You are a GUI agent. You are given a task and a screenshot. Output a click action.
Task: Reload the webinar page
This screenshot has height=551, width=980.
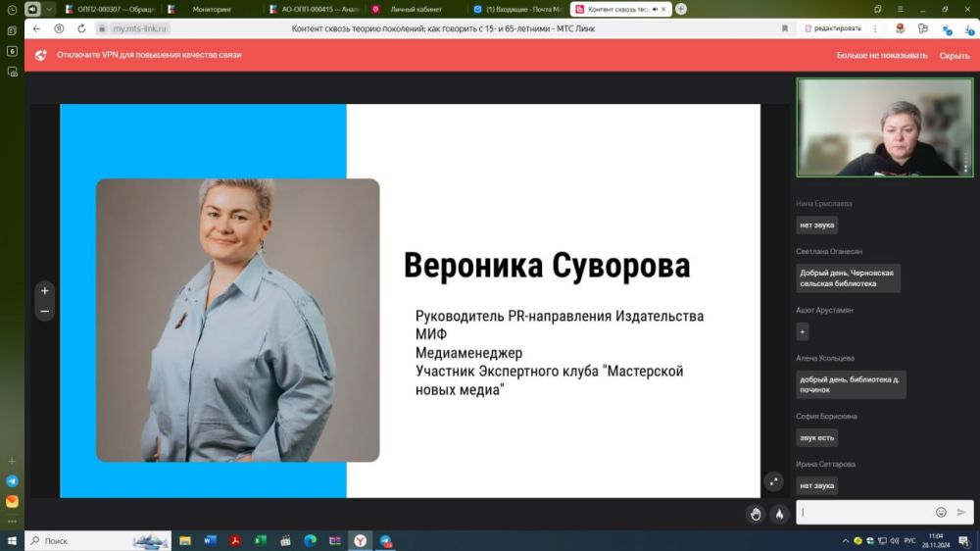(81, 28)
